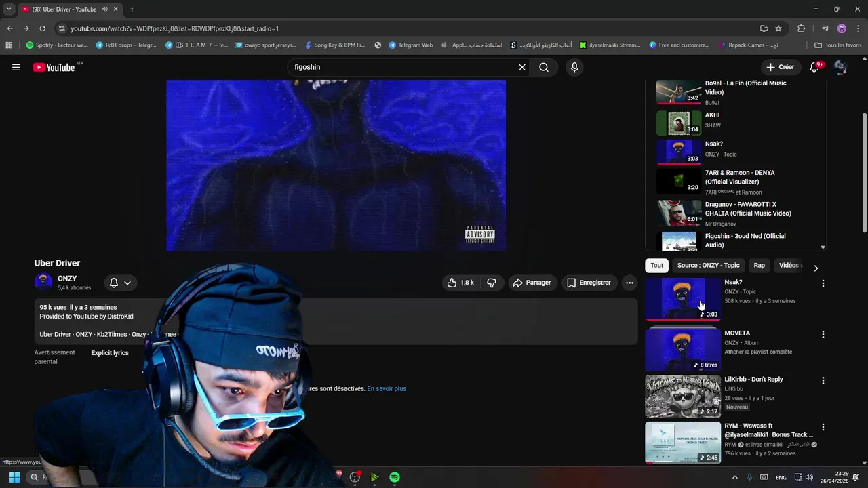Open the Chrome apps grid in the bookmarks bar
The height and width of the screenshot is (488, 868).
[x=9, y=45]
